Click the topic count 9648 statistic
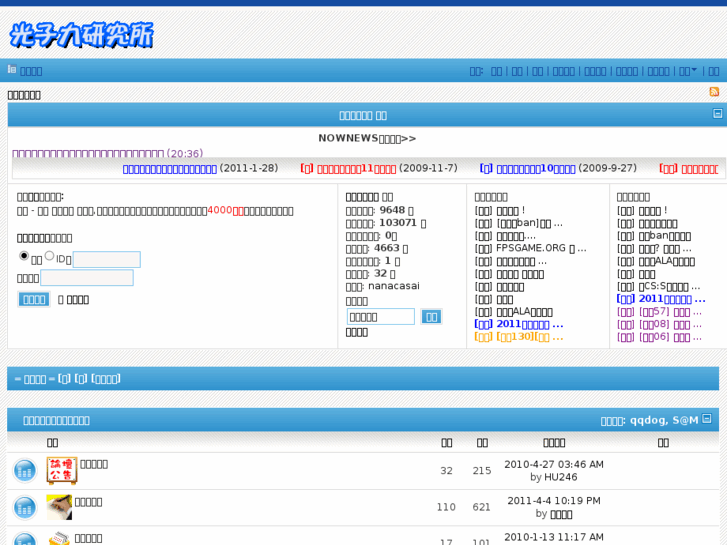727x545 pixels. [392, 210]
